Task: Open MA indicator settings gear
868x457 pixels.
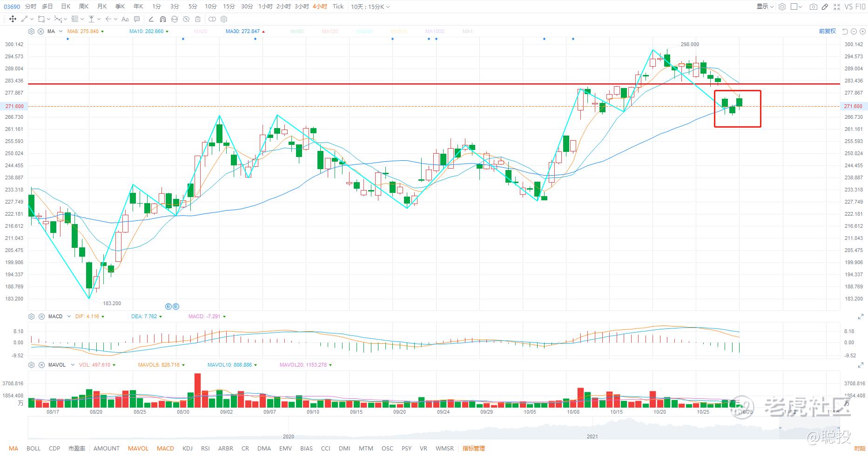Action: [31, 31]
